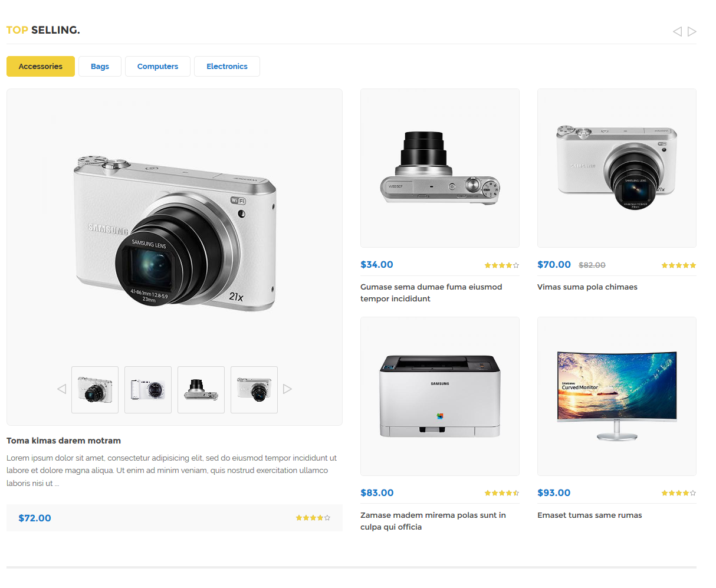Select first front-view camera thumbnail

(x=95, y=390)
